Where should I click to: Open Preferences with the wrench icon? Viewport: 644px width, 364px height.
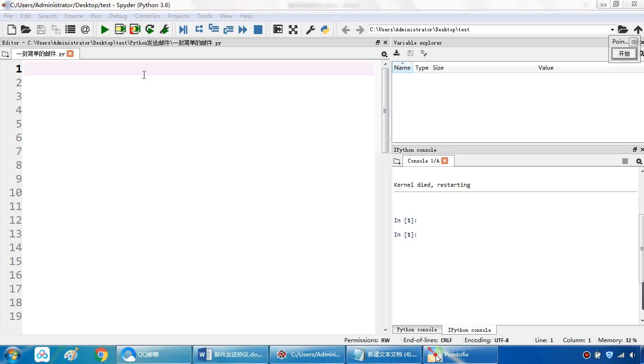(311, 29)
